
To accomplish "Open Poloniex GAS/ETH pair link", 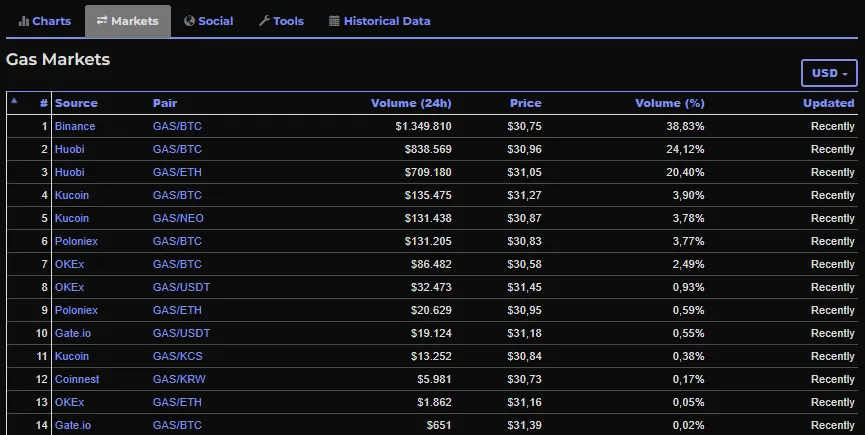I will 177,310.
